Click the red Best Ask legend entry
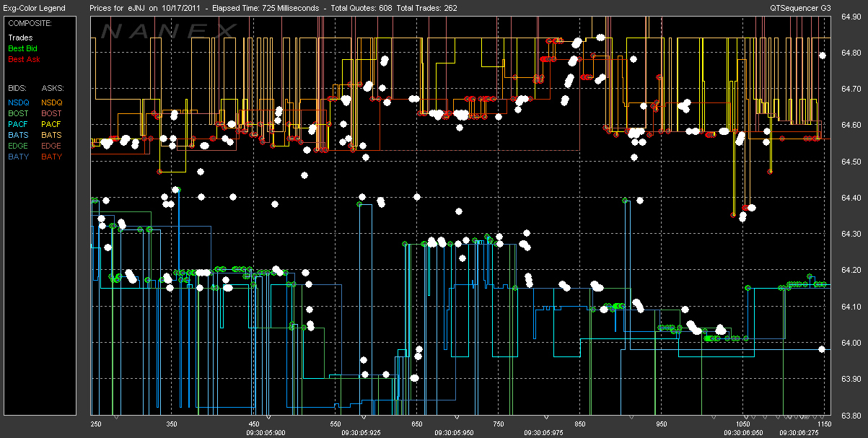The width and height of the screenshot is (868, 438). point(22,59)
